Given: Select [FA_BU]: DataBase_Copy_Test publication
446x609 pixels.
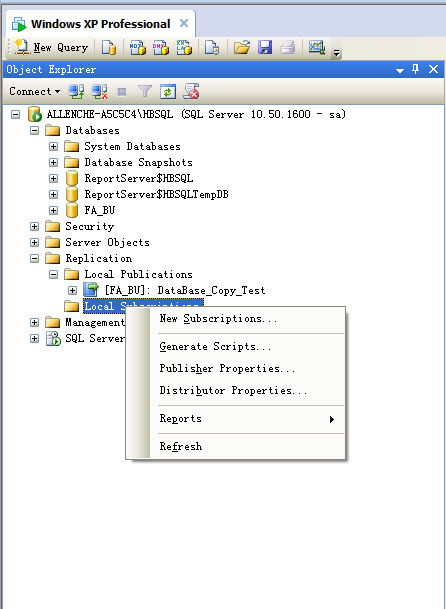Looking at the screenshot, I should 185,291.
